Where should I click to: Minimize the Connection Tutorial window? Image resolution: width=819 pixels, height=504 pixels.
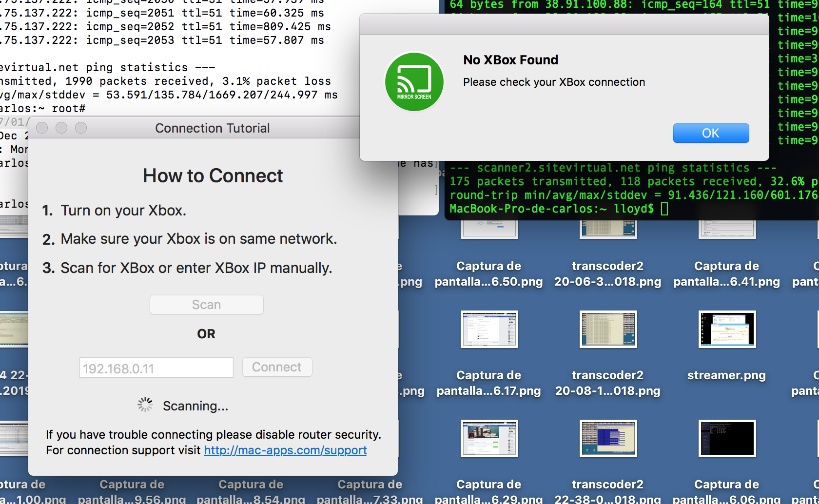61,128
